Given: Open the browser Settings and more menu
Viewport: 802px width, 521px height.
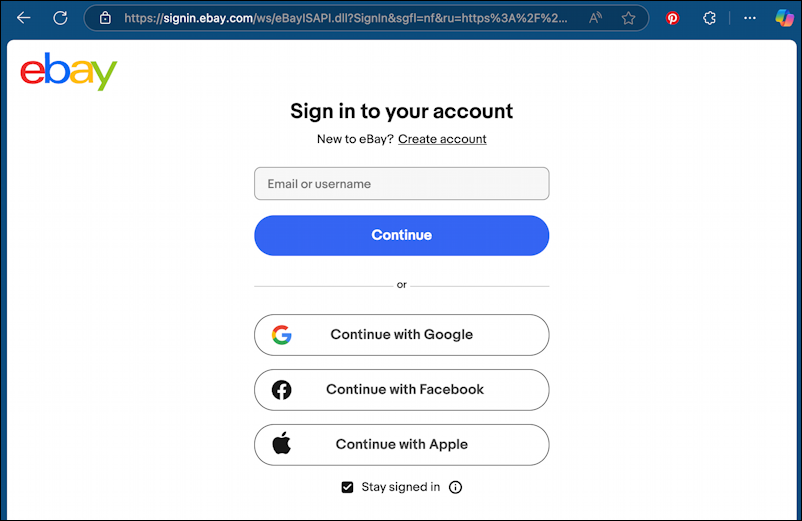Looking at the screenshot, I should [x=750, y=18].
